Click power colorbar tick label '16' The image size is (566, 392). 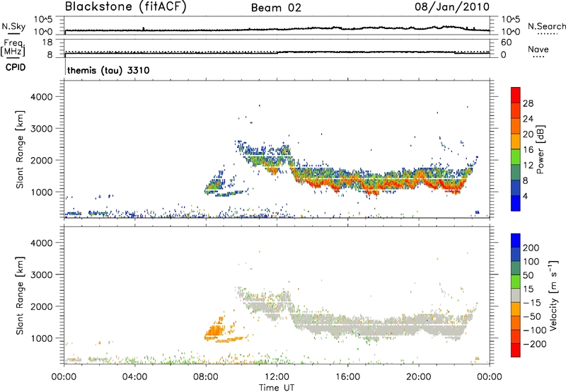point(528,150)
